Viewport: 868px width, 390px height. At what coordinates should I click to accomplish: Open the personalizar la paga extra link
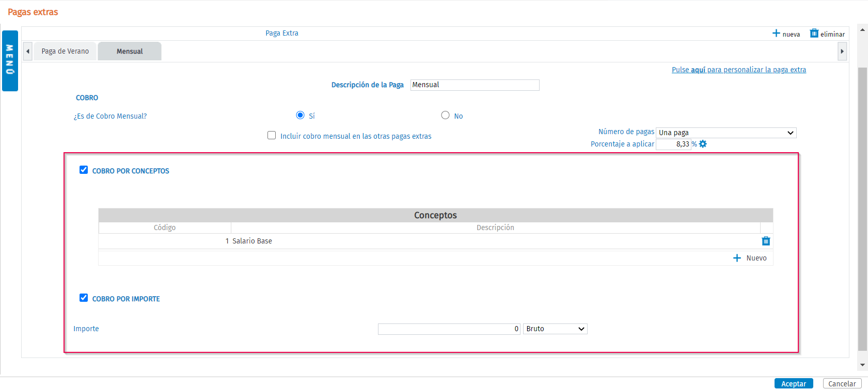click(x=739, y=70)
